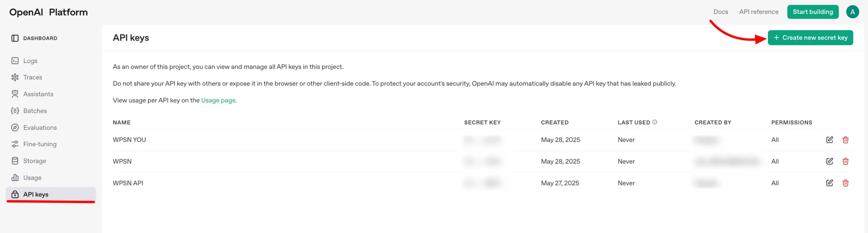This screenshot has width=868, height=233.
Task: Go to Traces in the sidebar
Action: click(33, 78)
